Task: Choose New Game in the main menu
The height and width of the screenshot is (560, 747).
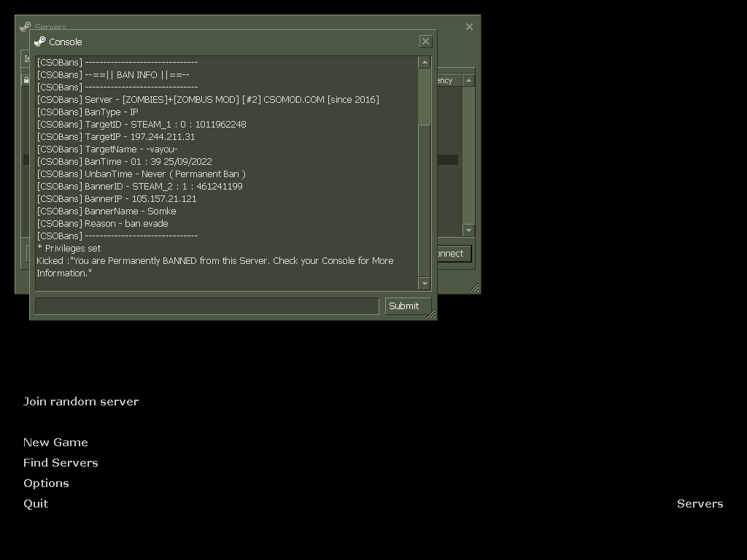Action: point(55,443)
